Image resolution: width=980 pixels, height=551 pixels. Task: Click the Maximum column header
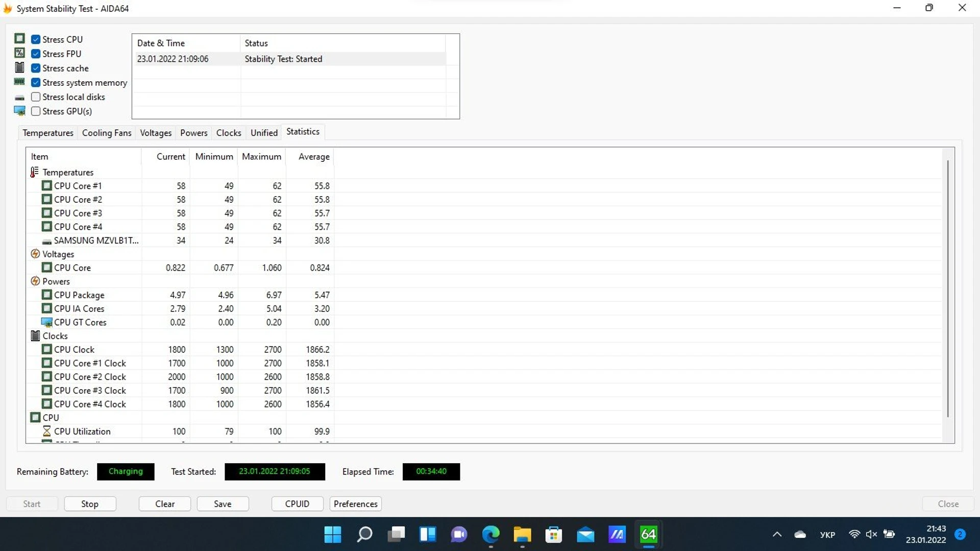[261, 157]
